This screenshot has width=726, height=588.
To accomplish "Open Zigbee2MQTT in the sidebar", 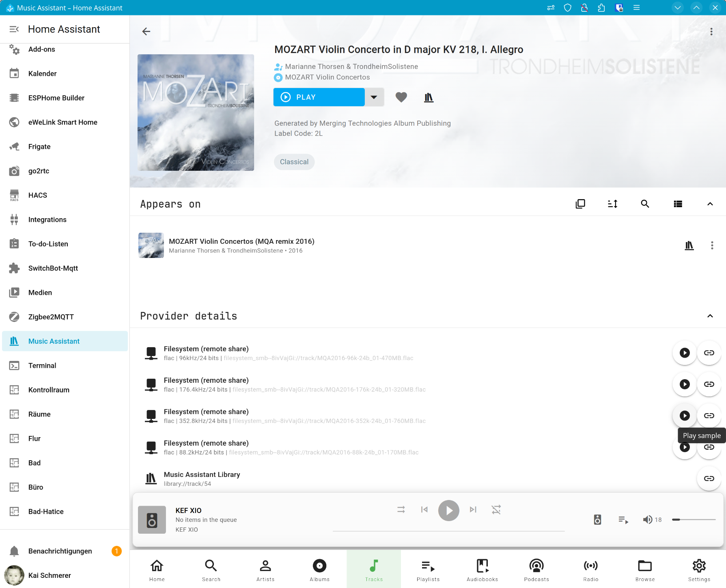I will [65, 317].
